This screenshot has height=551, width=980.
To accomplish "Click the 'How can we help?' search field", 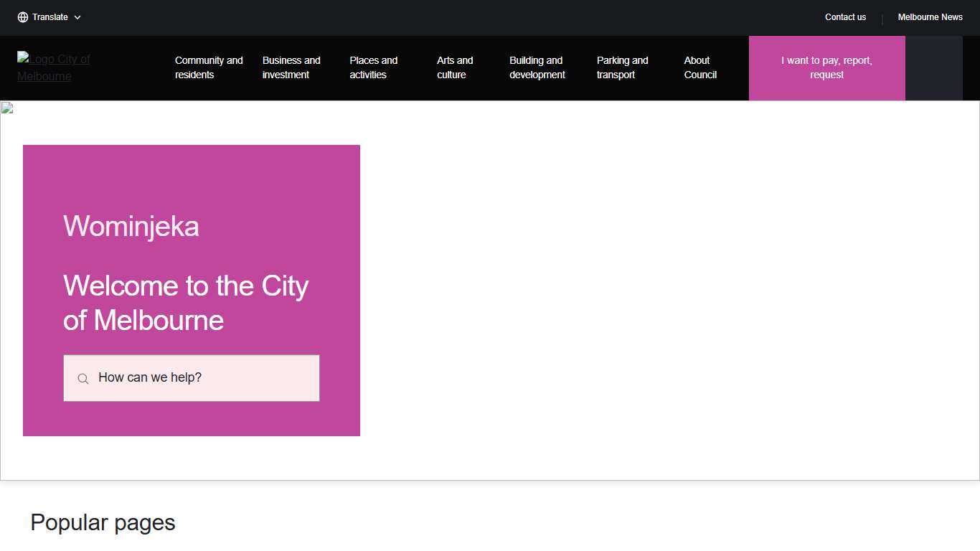I will 191,378.
